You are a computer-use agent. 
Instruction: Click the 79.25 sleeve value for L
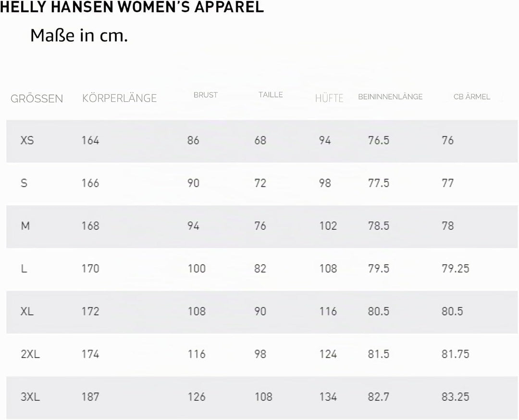456,269
